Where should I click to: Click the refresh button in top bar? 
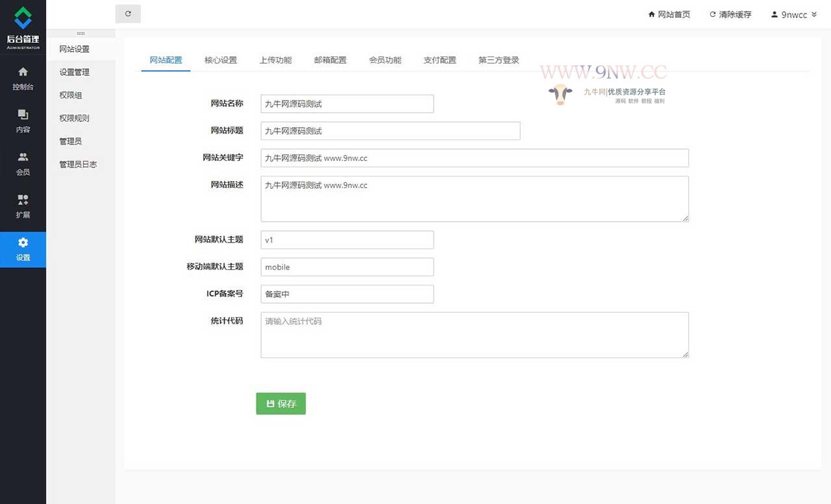[128, 14]
